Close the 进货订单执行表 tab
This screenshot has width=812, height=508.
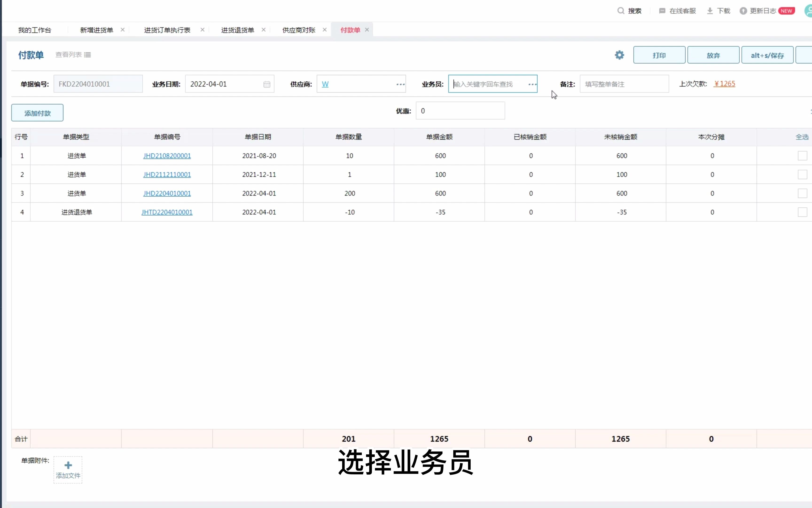(202, 30)
